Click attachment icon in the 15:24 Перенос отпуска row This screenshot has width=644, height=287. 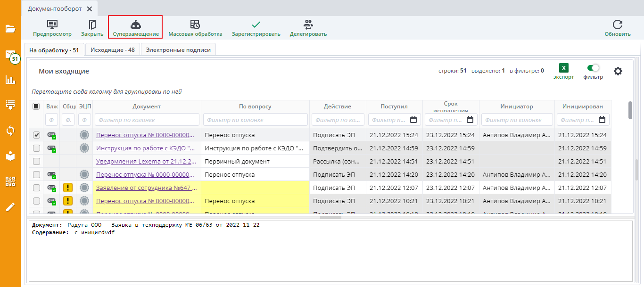pyautogui.click(x=51, y=135)
